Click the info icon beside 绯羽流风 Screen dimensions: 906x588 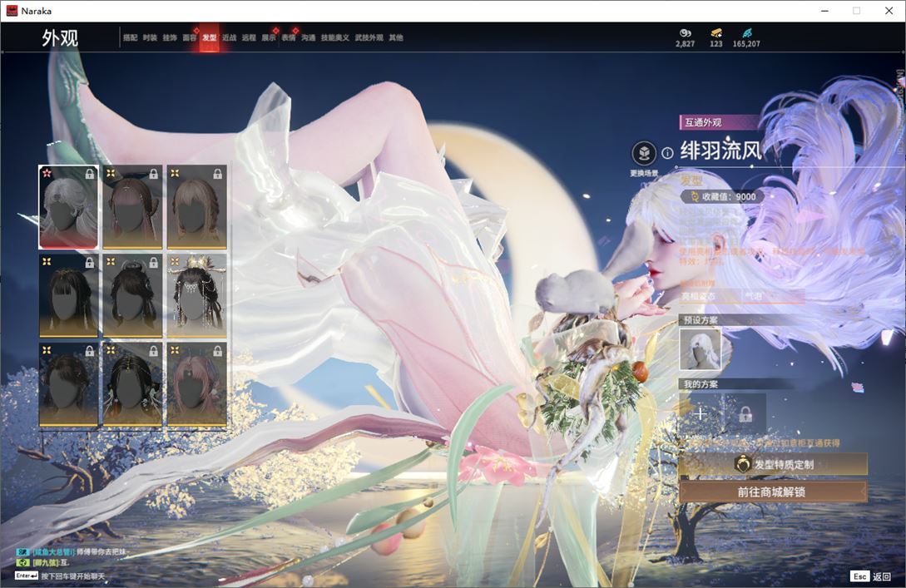click(x=667, y=153)
